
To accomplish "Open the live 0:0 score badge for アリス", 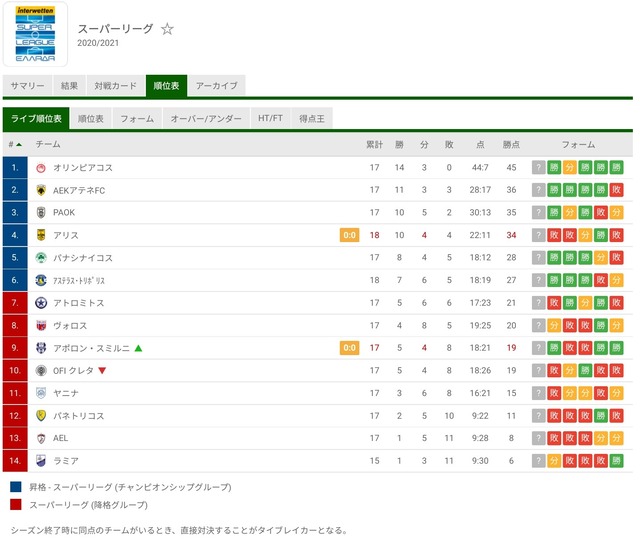I will 349,235.
